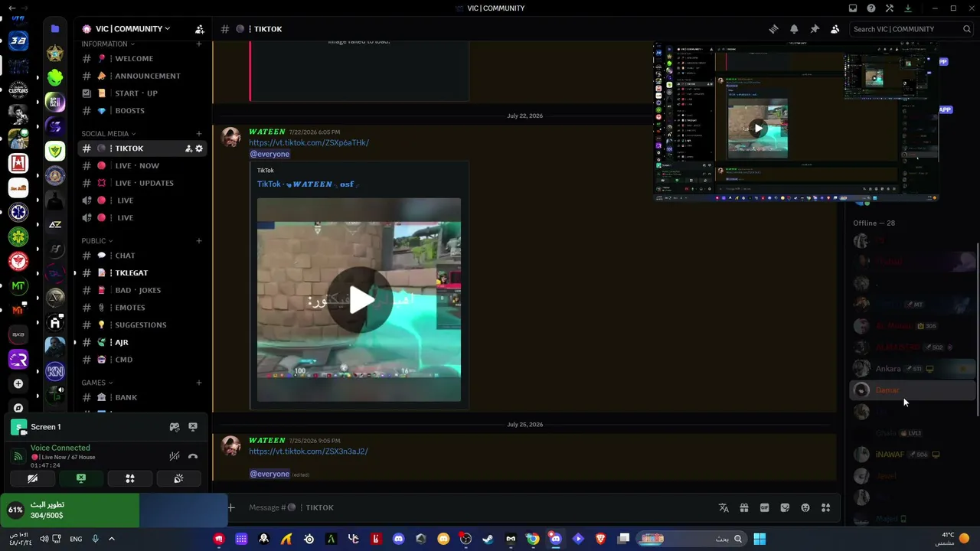This screenshot has height=551, width=980.
Task: Collapse the INFORMATION category
Action: 107,44
